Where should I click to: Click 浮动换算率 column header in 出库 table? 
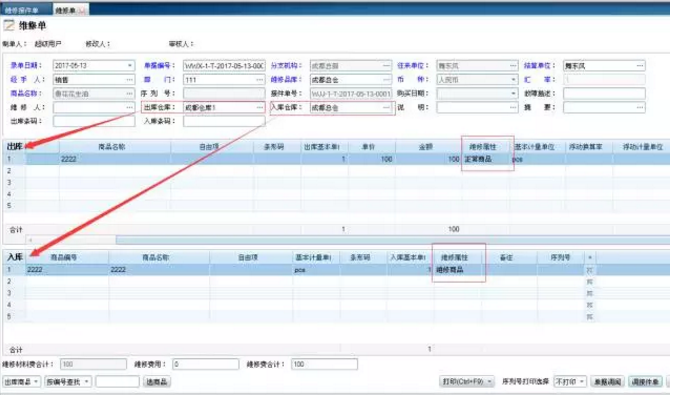click(x=585, y=147)
